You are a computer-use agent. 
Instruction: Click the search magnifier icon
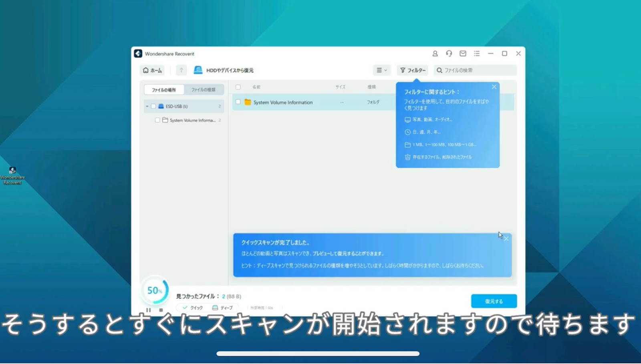pyautogui.click(x=439, y=70)
